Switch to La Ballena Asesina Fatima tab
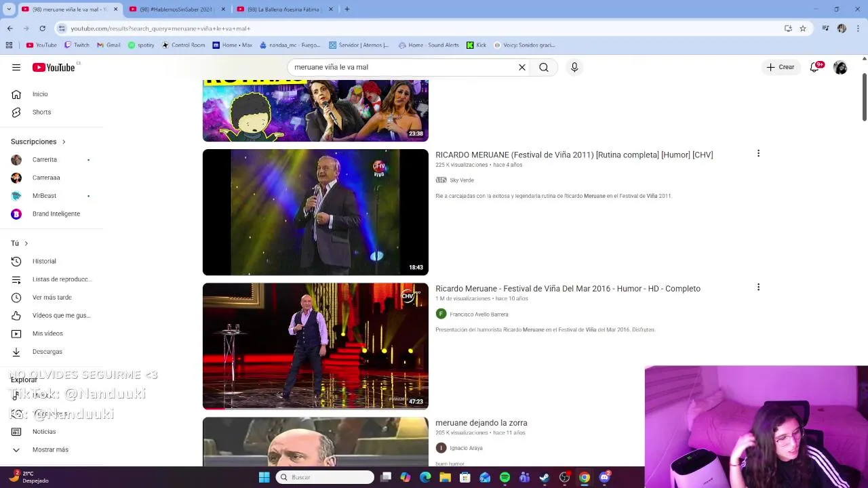Viewport: 868px width, 488px height. point(285,9)
